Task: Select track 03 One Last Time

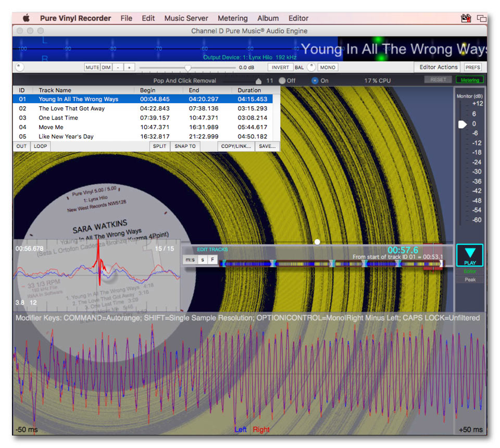Action: 143,118
